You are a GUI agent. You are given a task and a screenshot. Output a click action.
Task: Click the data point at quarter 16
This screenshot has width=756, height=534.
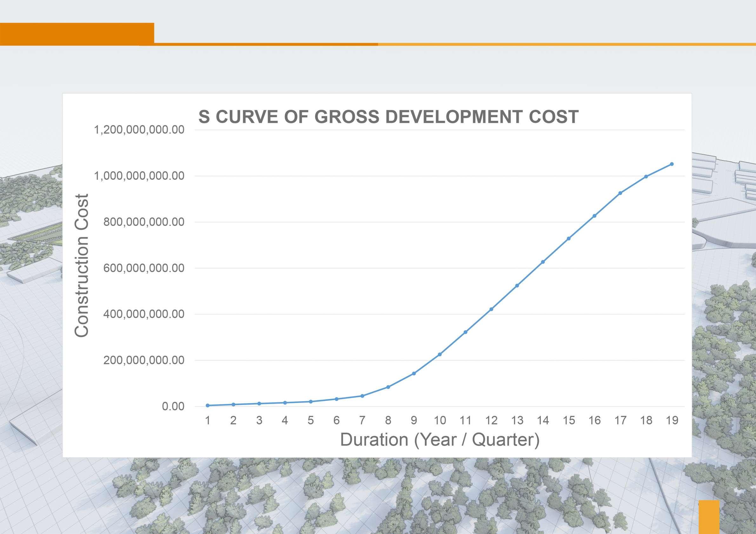pos(594,216)
